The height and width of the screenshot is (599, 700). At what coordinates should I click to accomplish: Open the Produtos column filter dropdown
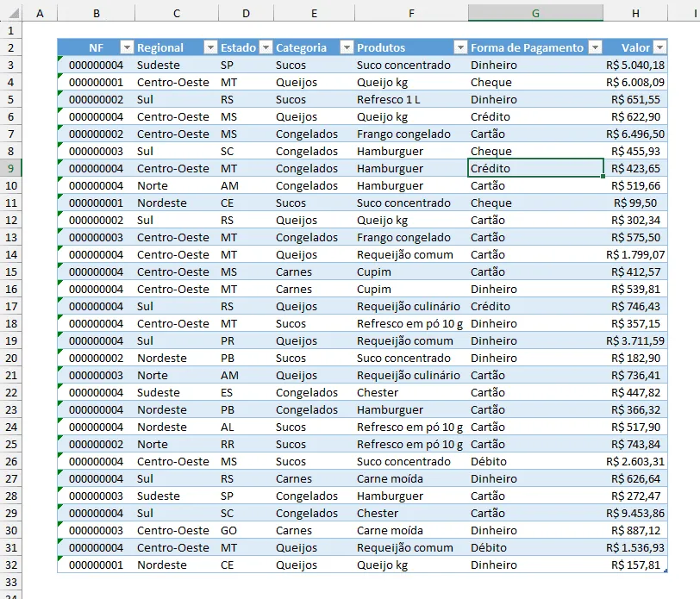coord(460,47)
